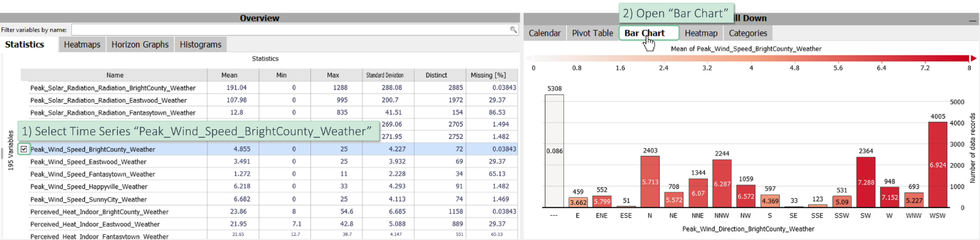The image size is (980, 240).
Task: Switch to the Horizon Graphs tab
Action: click(x=140, y=44)
